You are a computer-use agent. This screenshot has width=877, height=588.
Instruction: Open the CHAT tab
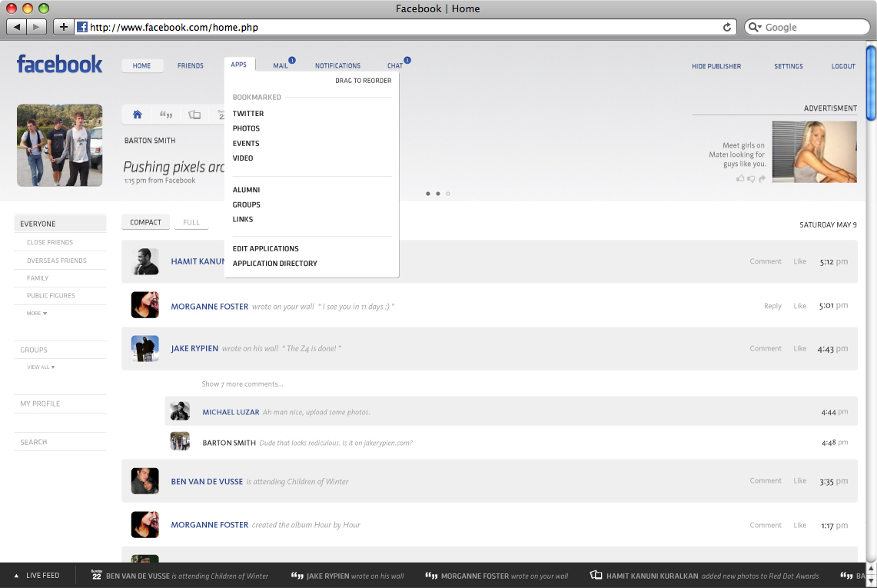(395, 65)
